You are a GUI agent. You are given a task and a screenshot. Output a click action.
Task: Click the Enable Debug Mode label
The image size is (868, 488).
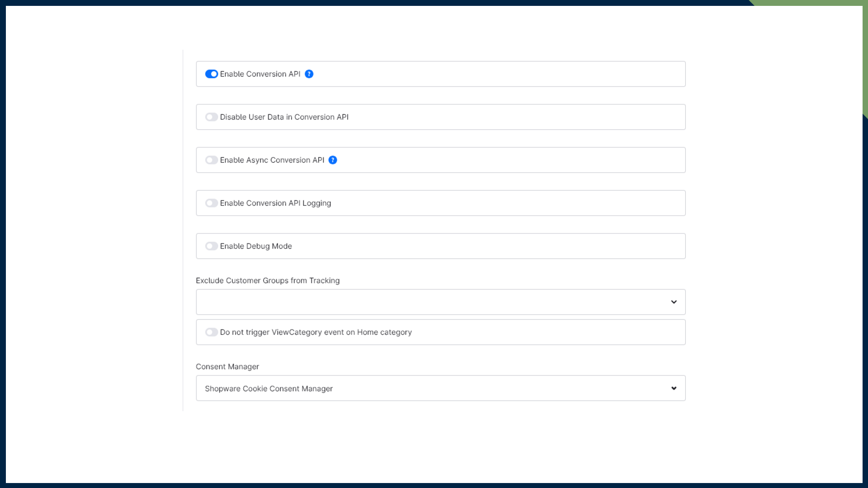(x=256, y=246)
